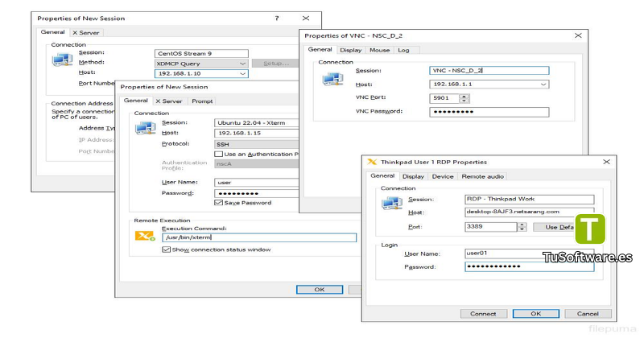
Task: Click the title bar icon in Thinkpad RDP Properties
Action: (372, 162)
